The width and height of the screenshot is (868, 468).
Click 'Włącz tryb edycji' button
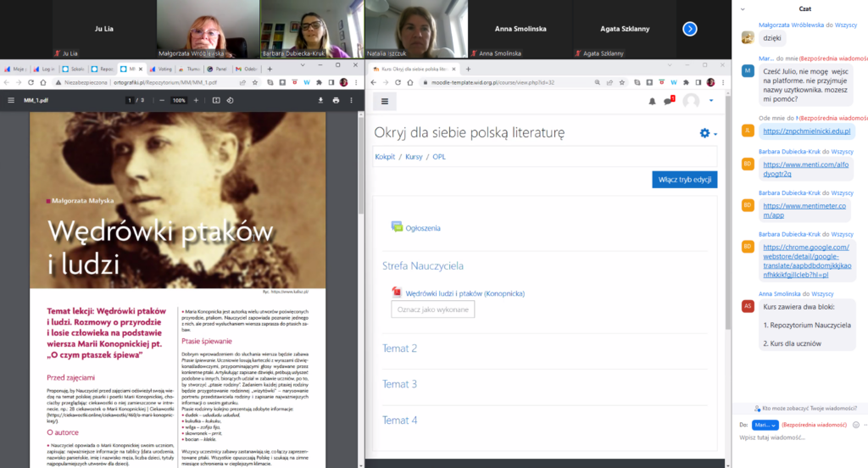click(684, 180)
